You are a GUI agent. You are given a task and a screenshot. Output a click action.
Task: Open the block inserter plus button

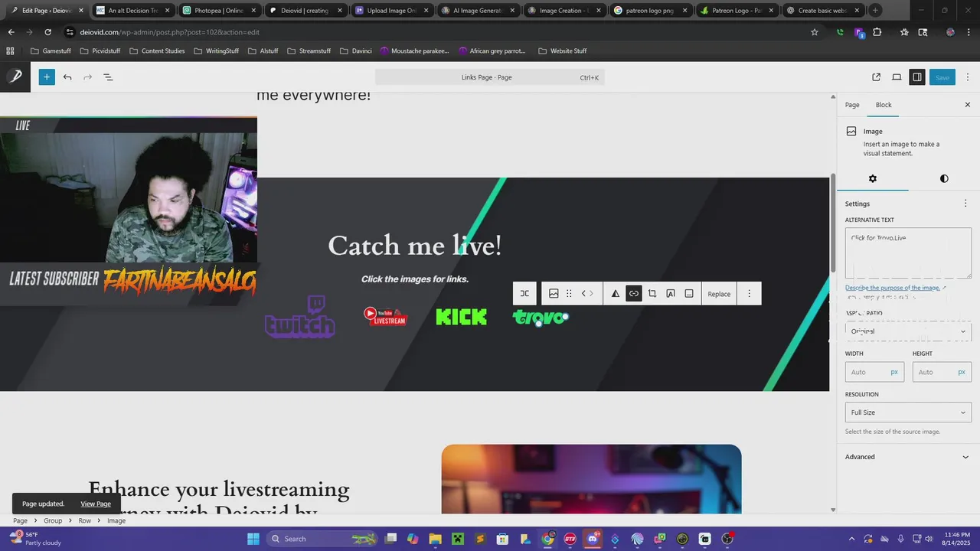tap(47, 77)
